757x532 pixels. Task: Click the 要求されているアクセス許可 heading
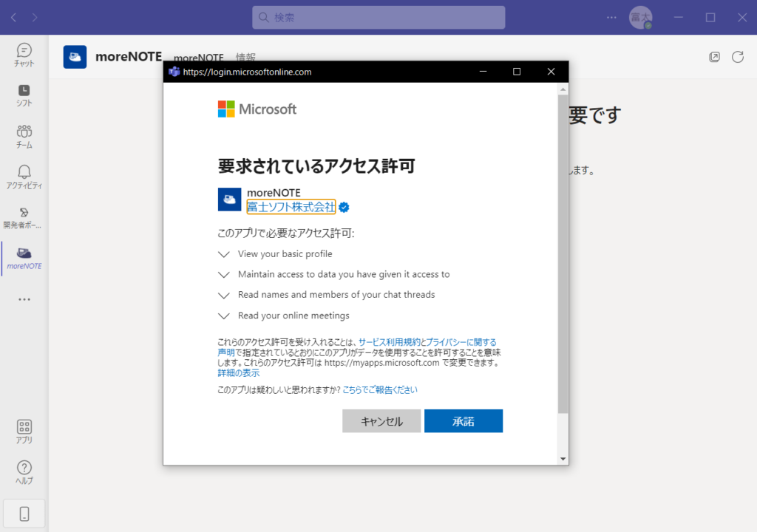coord(316,166)
